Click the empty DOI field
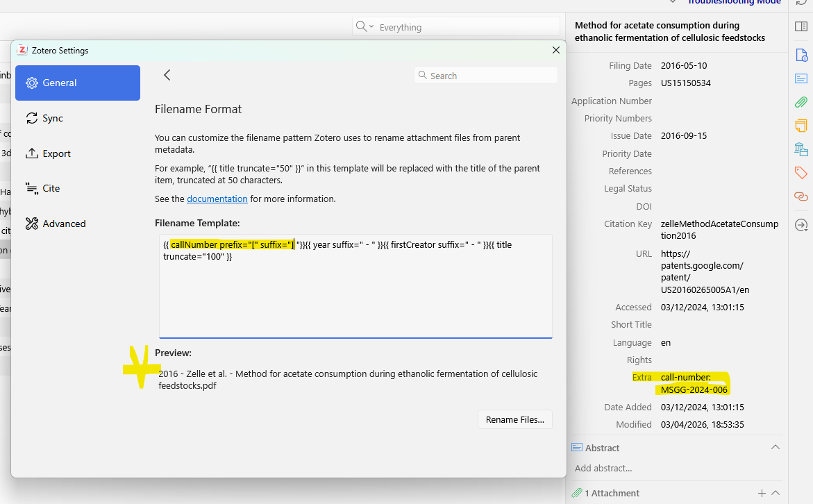 [x=720, y=206]
